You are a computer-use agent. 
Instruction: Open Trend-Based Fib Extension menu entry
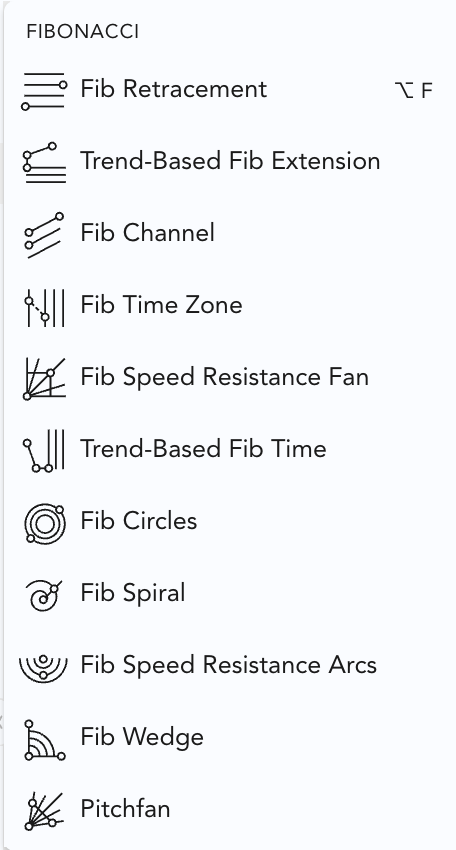230,160
